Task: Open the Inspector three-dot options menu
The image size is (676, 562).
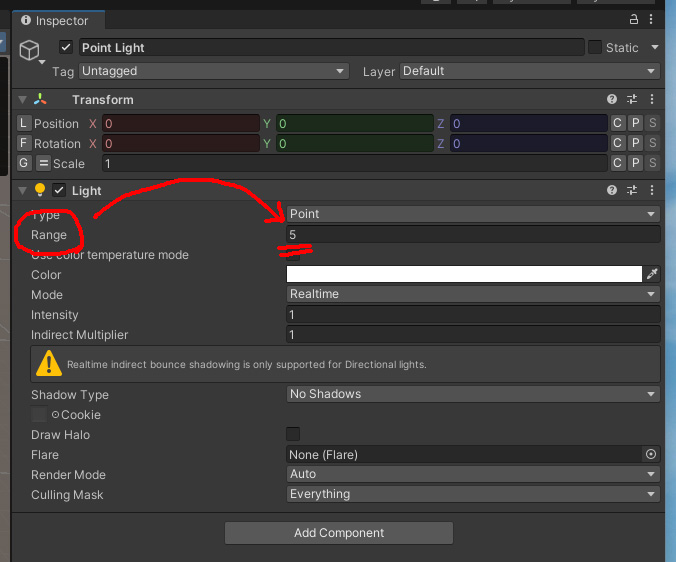Action: pos(654,20)
